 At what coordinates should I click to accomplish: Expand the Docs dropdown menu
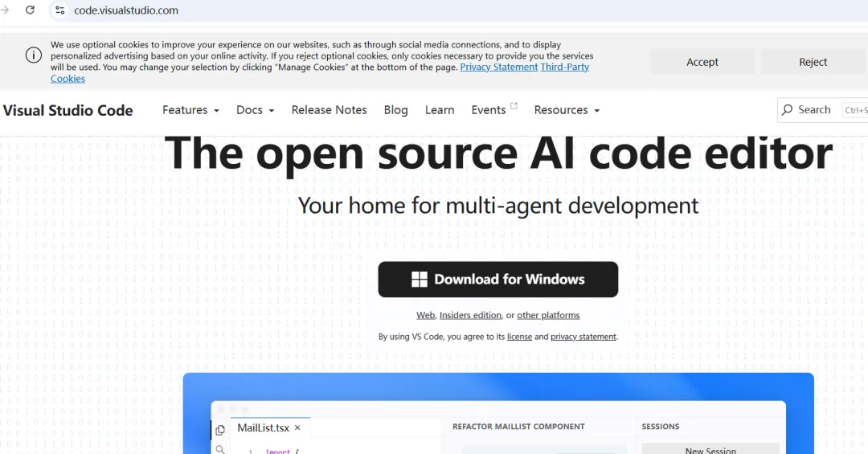coord(256,110)
